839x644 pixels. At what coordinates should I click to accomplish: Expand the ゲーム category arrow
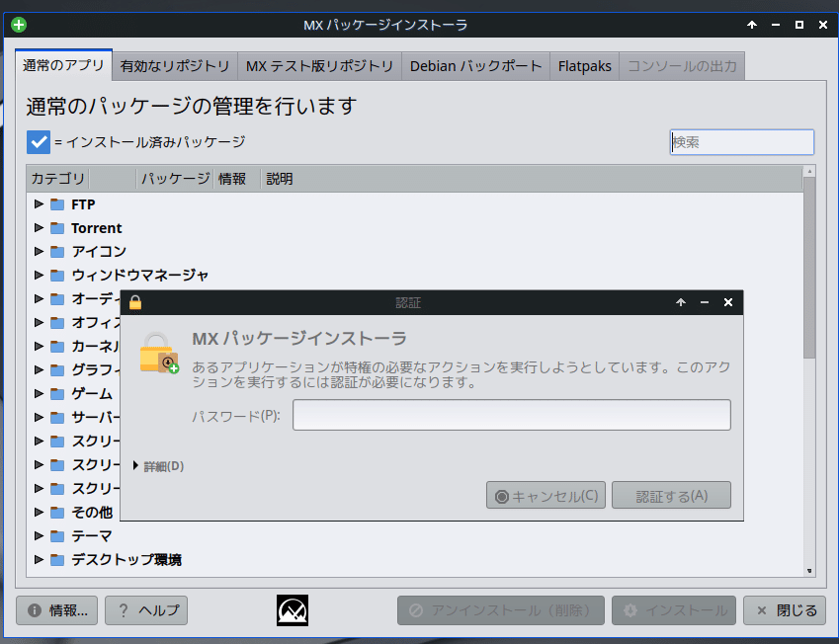tap(39, 393)
